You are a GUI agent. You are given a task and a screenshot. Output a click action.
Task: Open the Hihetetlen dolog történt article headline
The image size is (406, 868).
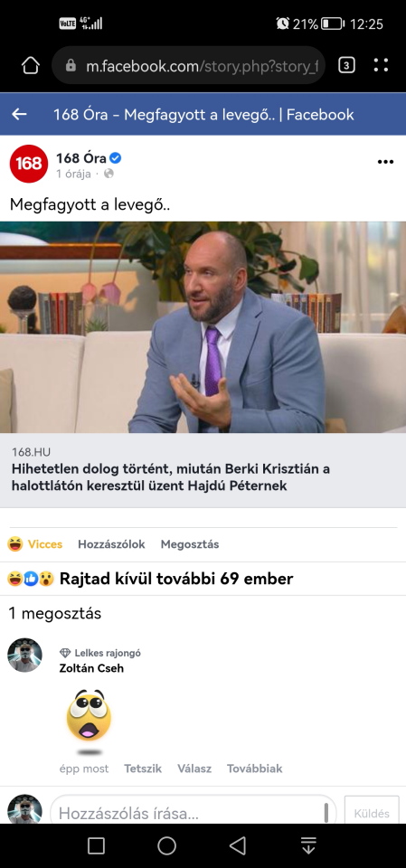171,477
